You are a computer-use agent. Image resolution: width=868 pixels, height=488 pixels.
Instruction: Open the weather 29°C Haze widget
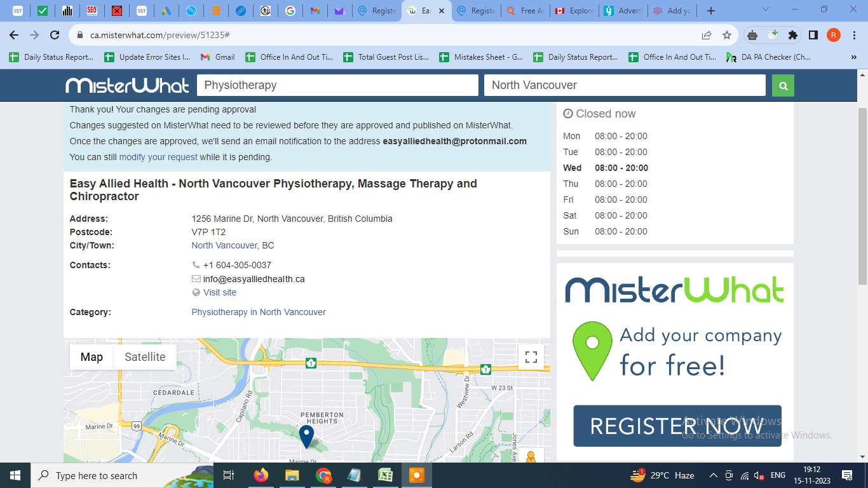tap(662, 475)
